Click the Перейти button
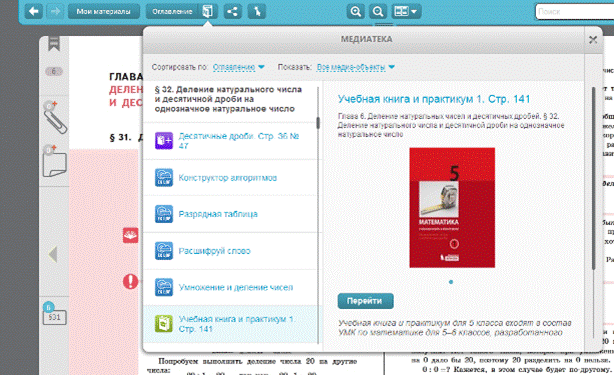Viewport: 614px width, 375px height. point(365,301)
